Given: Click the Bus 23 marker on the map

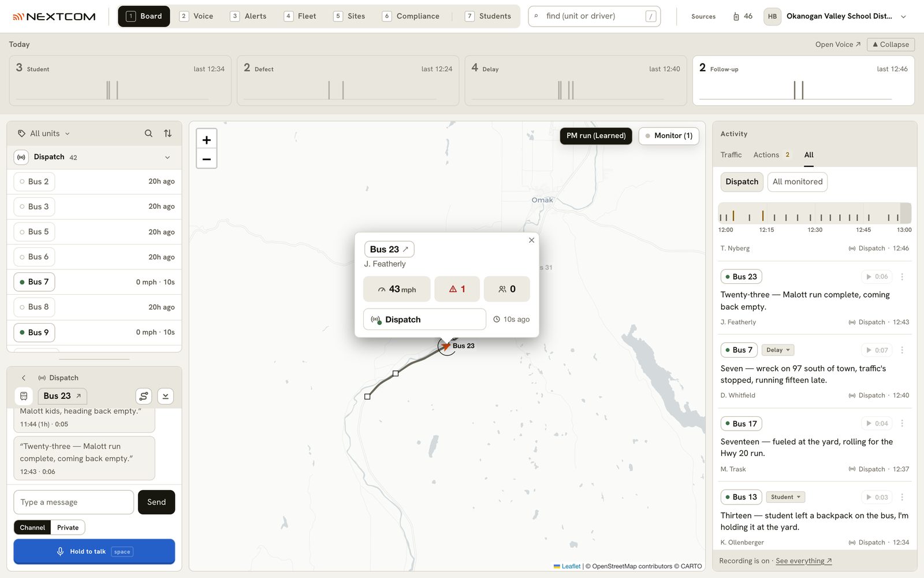Looking at the screenshot, I should (x=446, y=346).
